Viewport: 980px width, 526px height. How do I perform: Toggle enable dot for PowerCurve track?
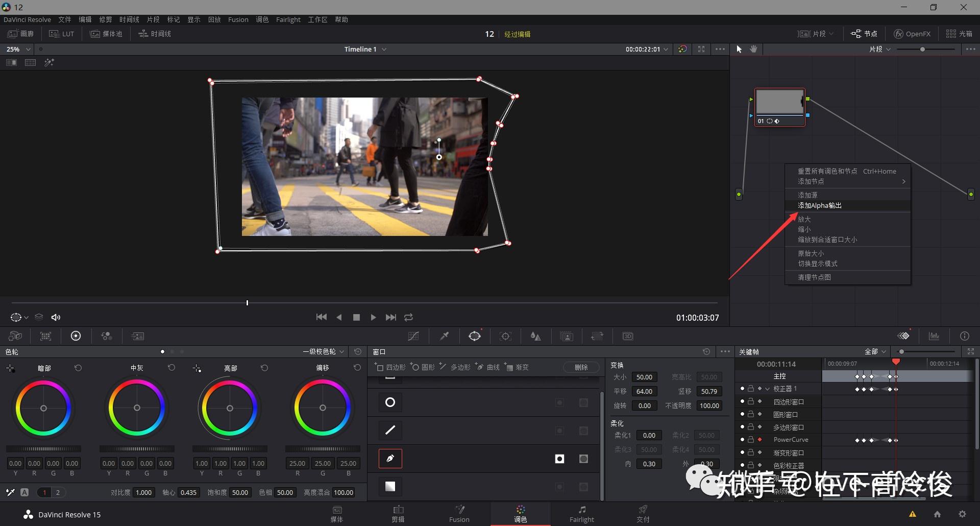tap(742, 440)
